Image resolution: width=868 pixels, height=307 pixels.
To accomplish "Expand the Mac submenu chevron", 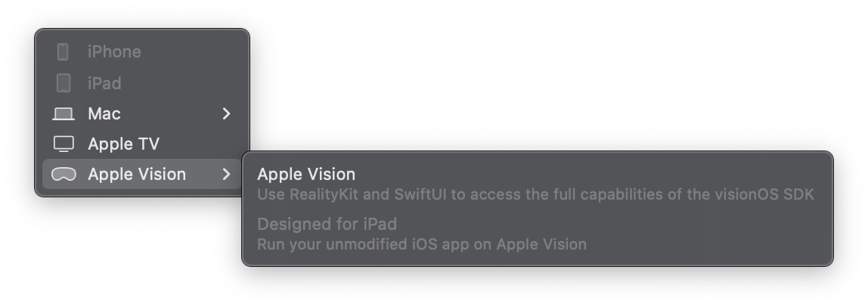I will 226,113.
